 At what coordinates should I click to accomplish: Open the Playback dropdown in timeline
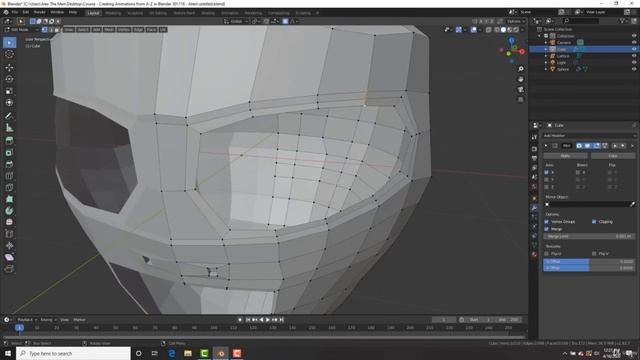pyautogui.click(x=27, y=320)
